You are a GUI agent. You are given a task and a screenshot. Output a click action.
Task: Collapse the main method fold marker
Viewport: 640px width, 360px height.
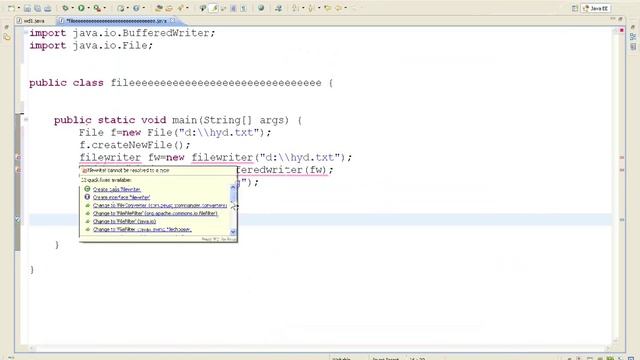pyautogui.click(x=26, y=120)
